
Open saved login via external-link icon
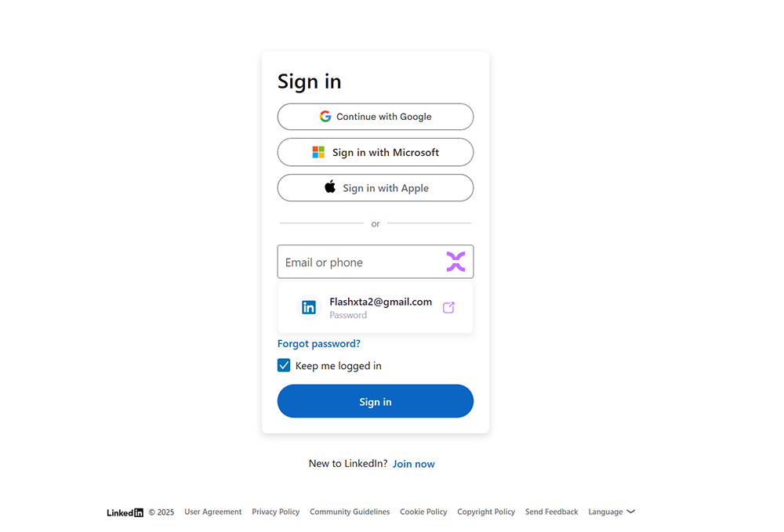(x=448, y=308)
